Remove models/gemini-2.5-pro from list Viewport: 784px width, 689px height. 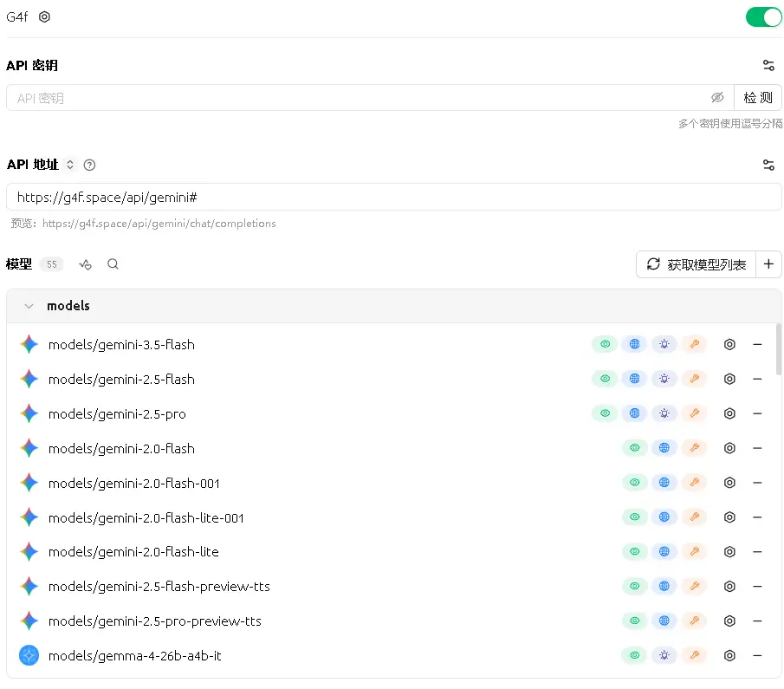coord(757,413)
